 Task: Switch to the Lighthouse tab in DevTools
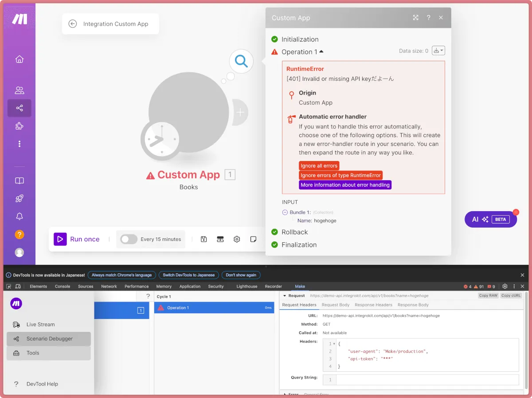pos(247,287)
